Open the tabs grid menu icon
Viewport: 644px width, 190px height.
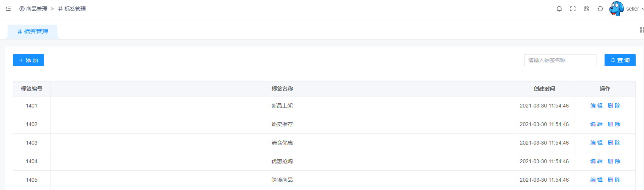(641, 30)
